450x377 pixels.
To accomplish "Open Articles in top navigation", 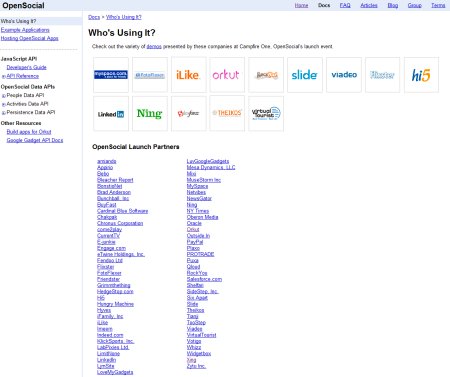I will 369,5.
